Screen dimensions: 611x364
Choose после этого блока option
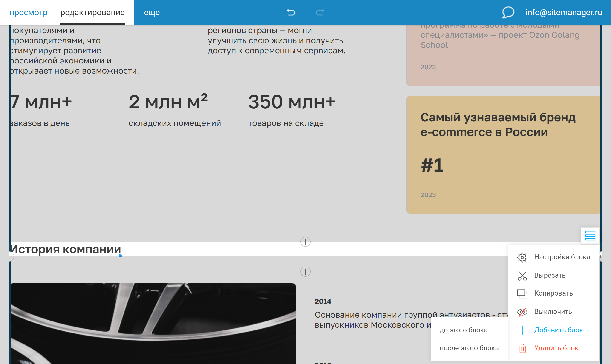click(469, 348)
